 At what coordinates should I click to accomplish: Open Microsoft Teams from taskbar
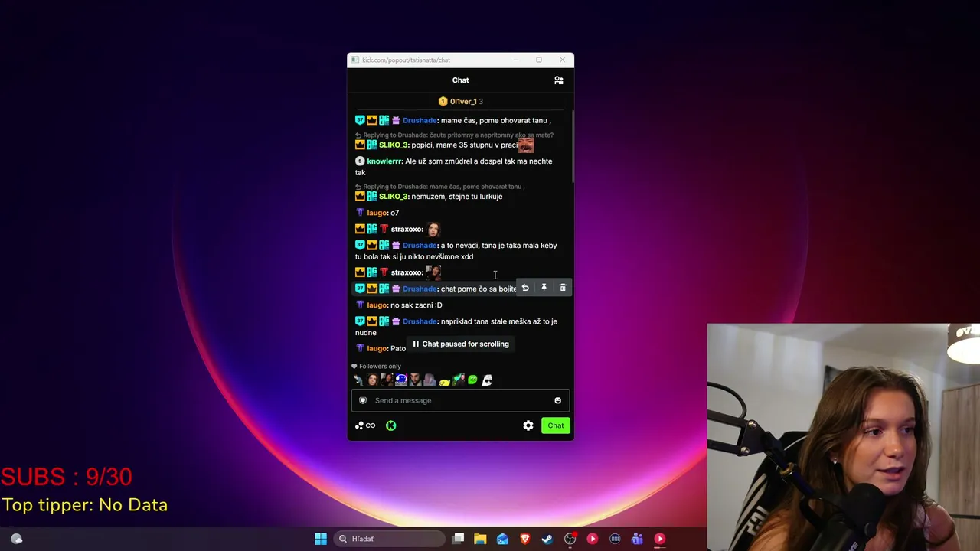coord(637,539)
